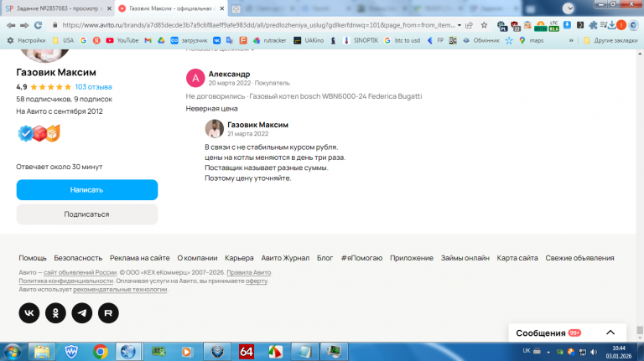Open the Google Drive bookmark icon
The width and height of the screenshot is (644, 361).
point(161,40)
